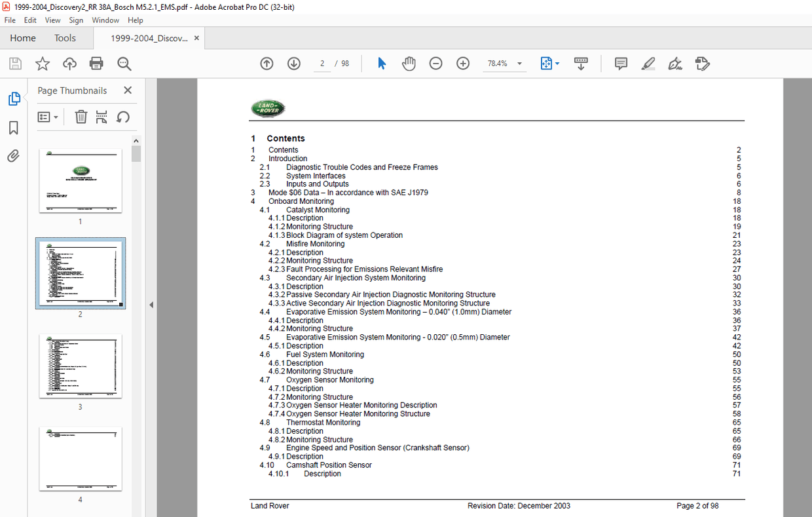The width and height of the screenshot is (812, 517).
Task: Open the thumbnail options dropdown
Action: [48, 117]
